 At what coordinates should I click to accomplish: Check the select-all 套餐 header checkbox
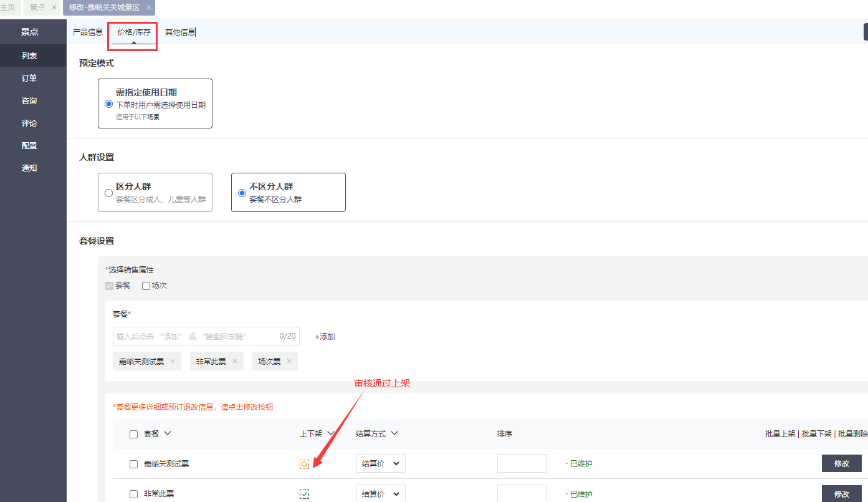133,434
